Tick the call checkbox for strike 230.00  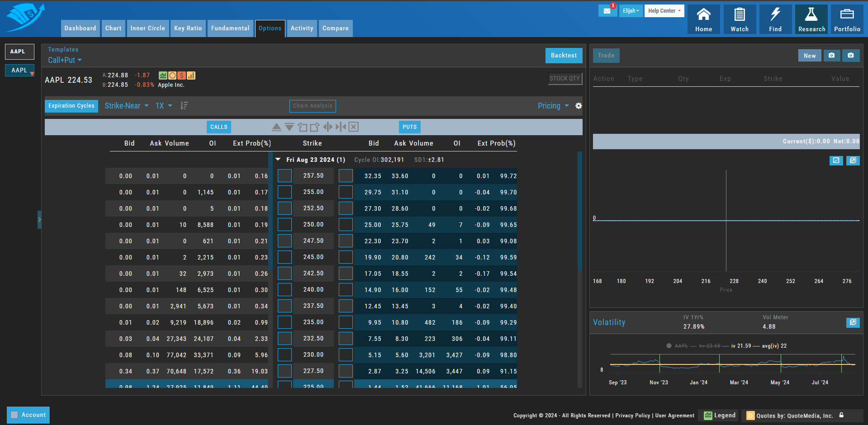pyautogui.click(x=285, y=355)
